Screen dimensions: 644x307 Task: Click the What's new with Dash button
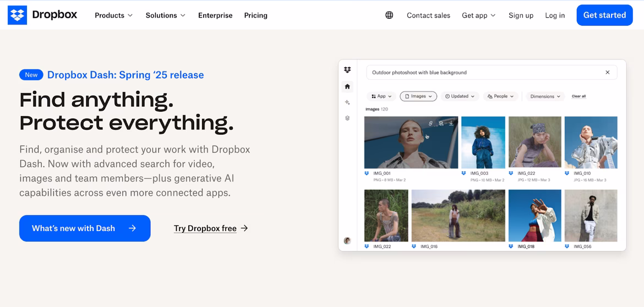85,228
